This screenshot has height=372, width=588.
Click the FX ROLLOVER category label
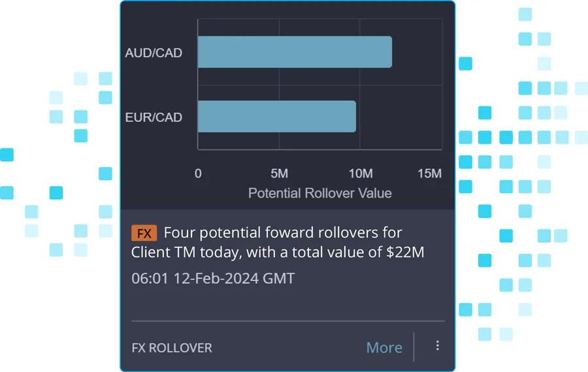tap(172, 348)
